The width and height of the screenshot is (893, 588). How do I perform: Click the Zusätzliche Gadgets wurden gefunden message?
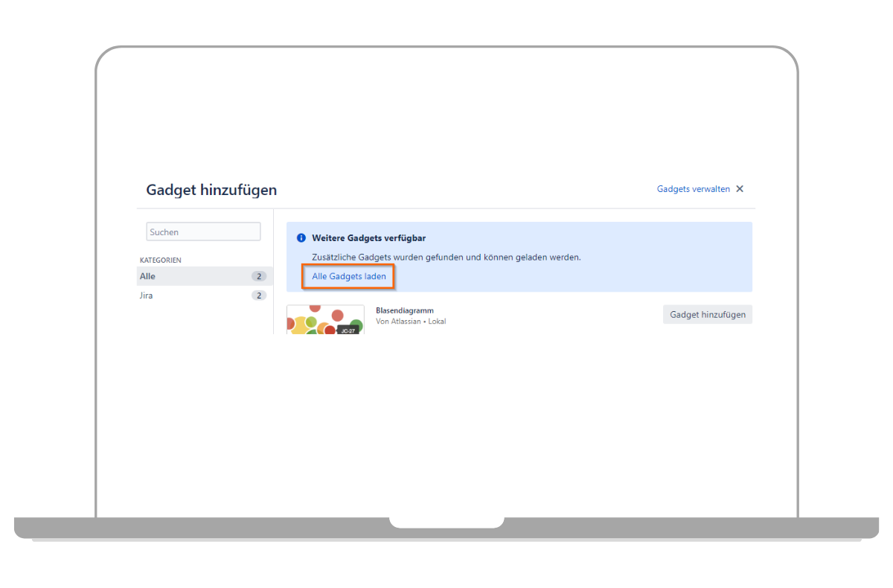pos(446,257)
